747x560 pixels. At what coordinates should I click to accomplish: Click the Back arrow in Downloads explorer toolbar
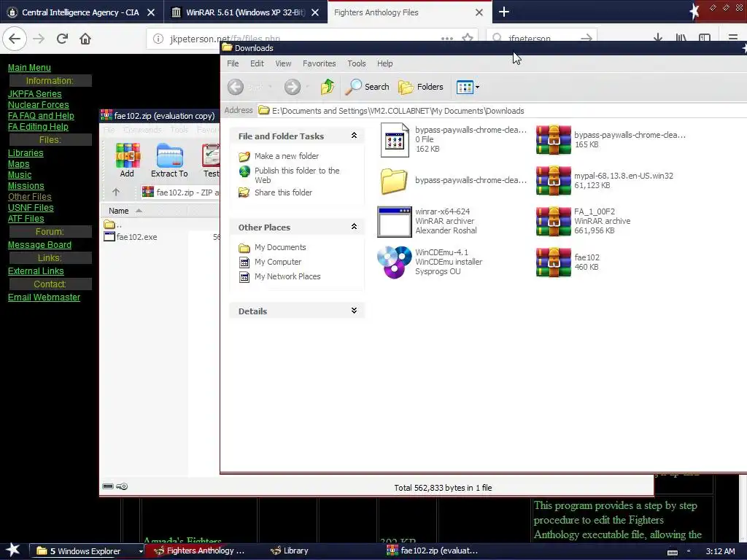click(236, 87)
